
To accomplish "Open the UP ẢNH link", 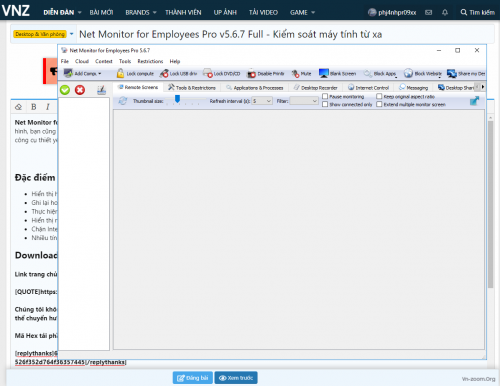I will click(x=225, y=12).
